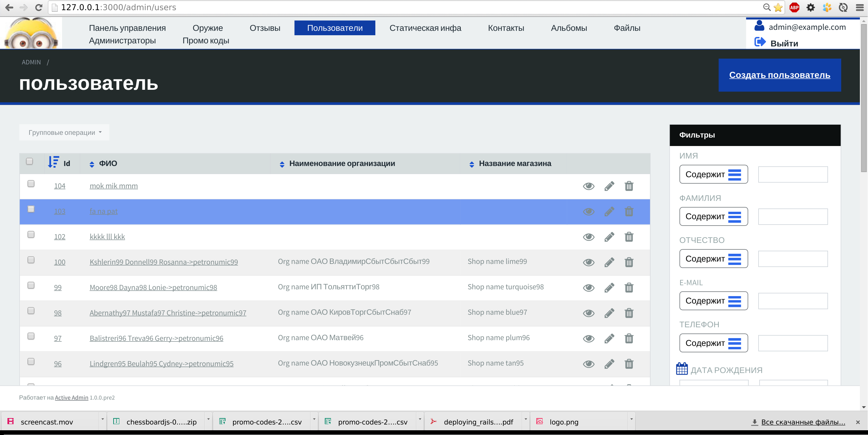The height and width of the screenshot is (435, 868).
Task: Click the Создать пользователь button
Action: [780, 75]
